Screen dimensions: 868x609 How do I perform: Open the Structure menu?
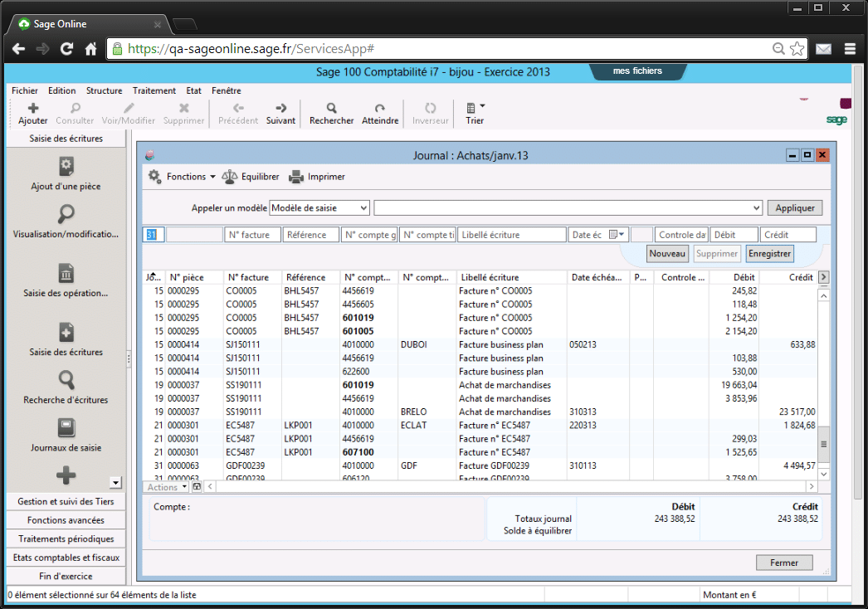click(104, 90)
